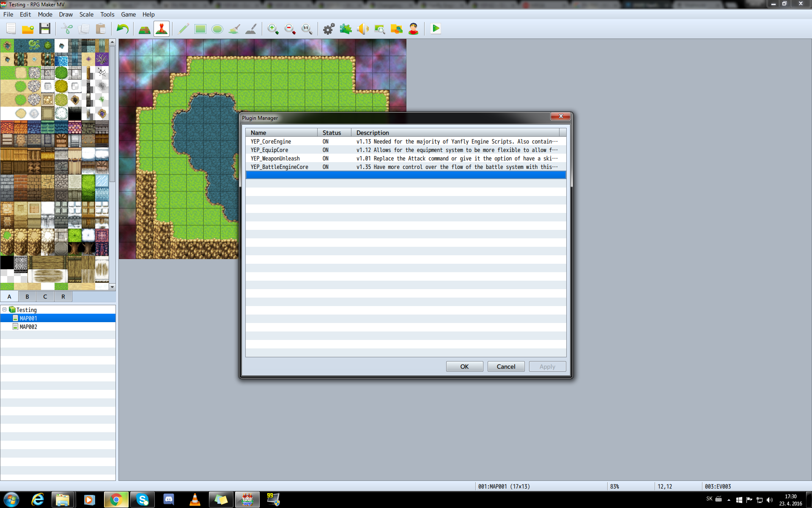Choose the Pencil drawing tool
812x508 pixels.
tap(184, 29)
